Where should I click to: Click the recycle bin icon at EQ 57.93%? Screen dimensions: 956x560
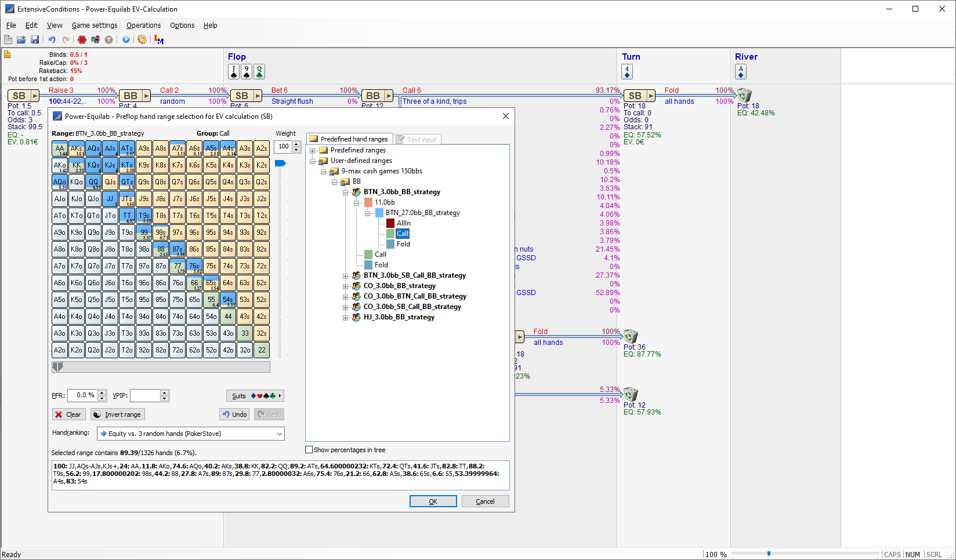(631, 394)
